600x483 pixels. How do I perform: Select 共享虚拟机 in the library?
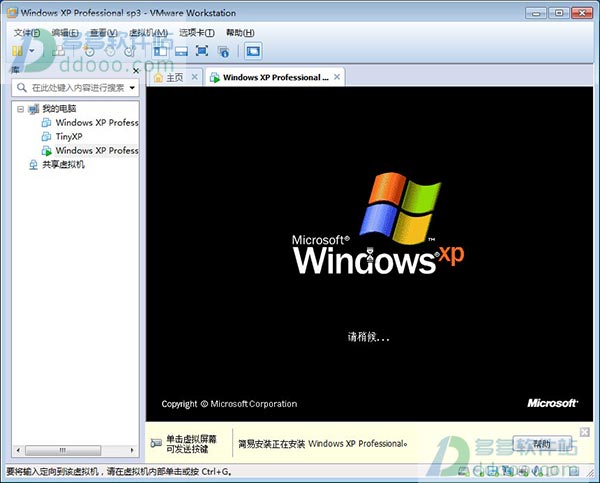tap(63, 165)
